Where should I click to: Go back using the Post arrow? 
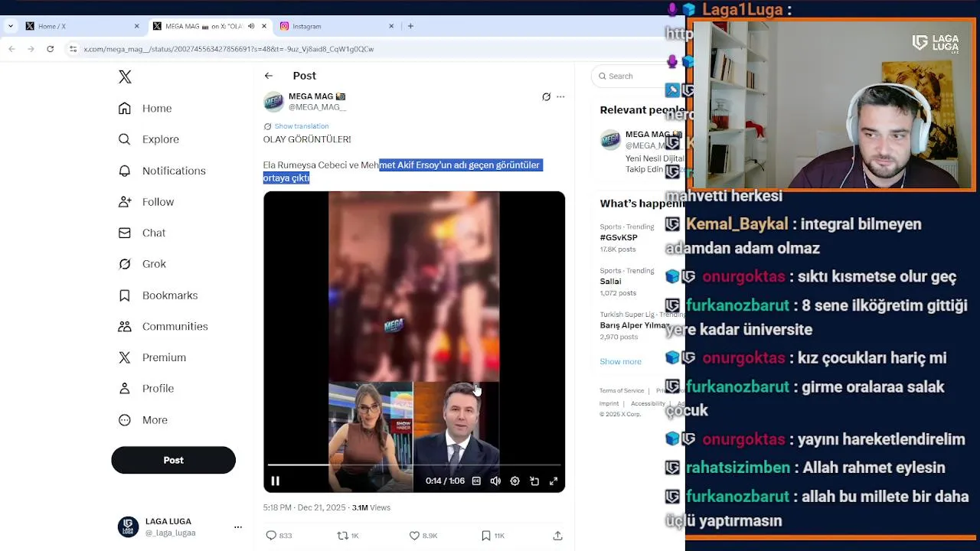269,76
